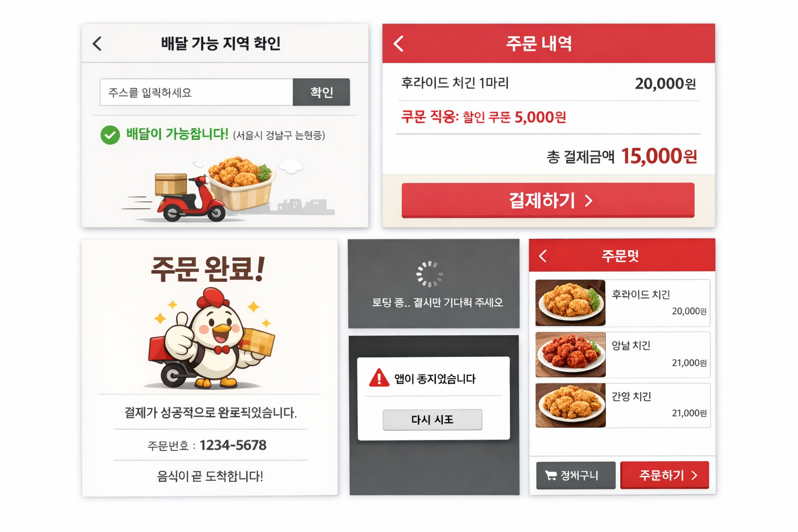Click the address input field

(196, 92)
